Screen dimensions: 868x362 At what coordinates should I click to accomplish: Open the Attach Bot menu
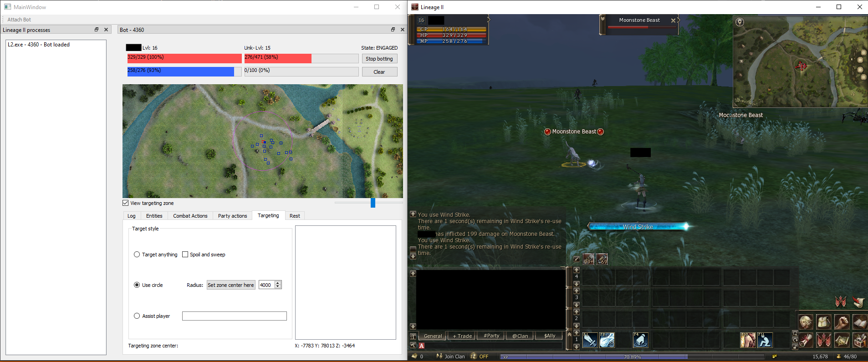click(19, 20)
